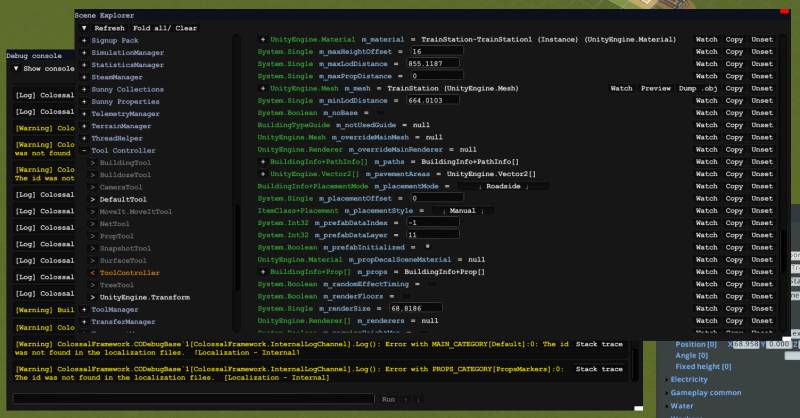The height and width of the screenshot is (418, 800).
Task: Expand the Gameplay common category
Action: (x=706, y=393)
